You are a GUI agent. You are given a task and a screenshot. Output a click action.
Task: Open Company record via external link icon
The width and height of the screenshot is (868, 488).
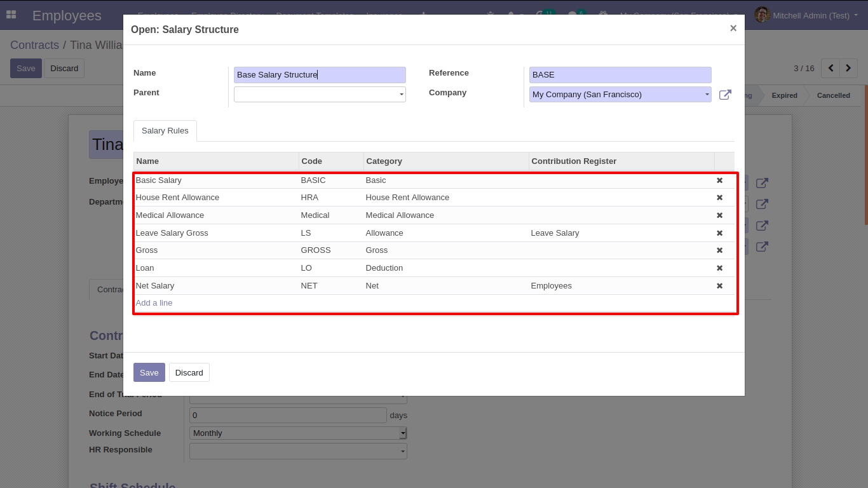point(725,95)
